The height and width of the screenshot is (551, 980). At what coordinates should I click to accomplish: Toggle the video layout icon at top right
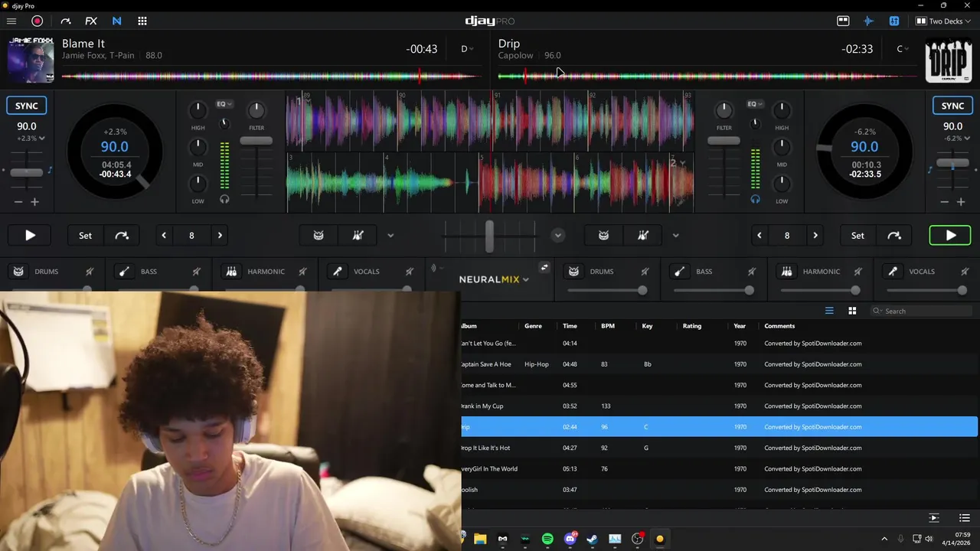[x=843, y=21]
